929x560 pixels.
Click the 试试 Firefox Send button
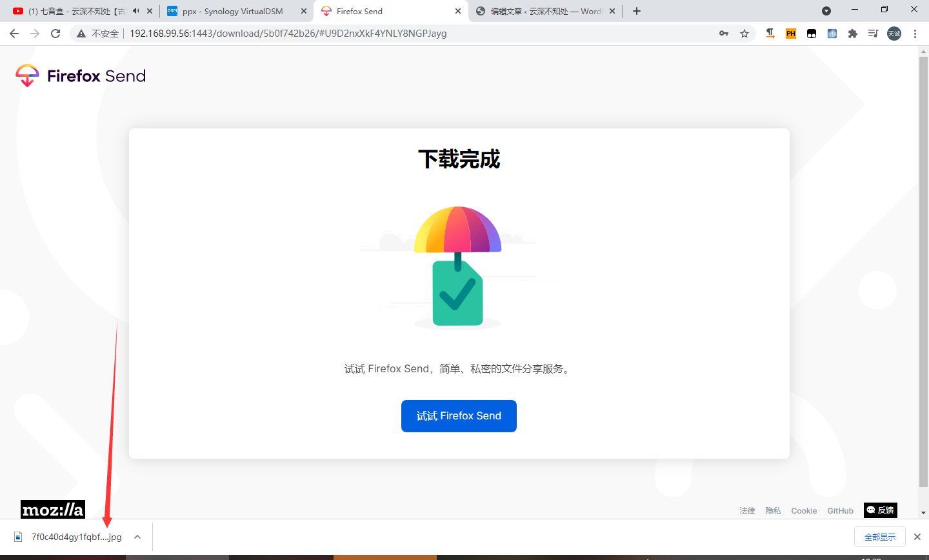point(459,416)
